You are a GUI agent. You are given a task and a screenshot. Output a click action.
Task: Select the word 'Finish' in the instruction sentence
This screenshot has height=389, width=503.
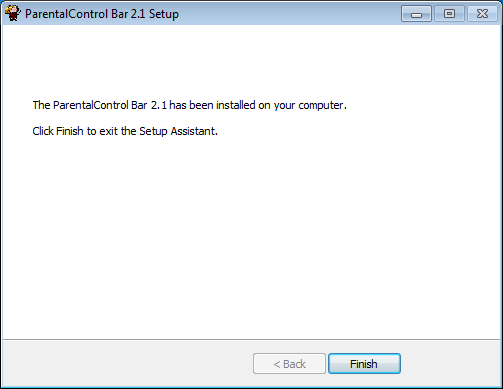(x=70, y=131)
